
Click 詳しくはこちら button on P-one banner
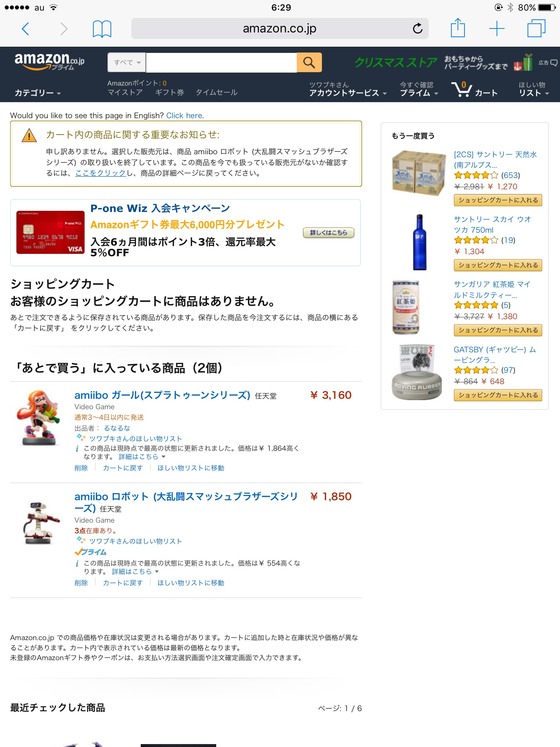click(x=329, y=232)
